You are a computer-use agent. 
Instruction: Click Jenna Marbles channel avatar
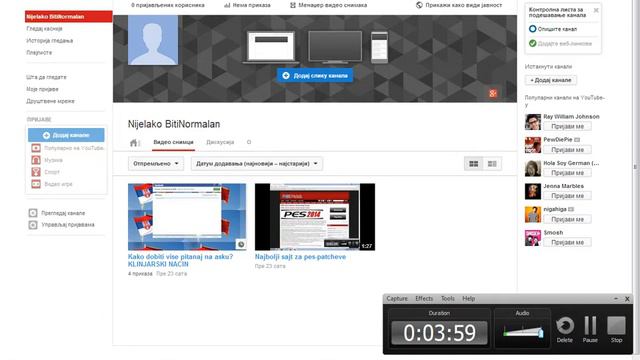[533, 191]
